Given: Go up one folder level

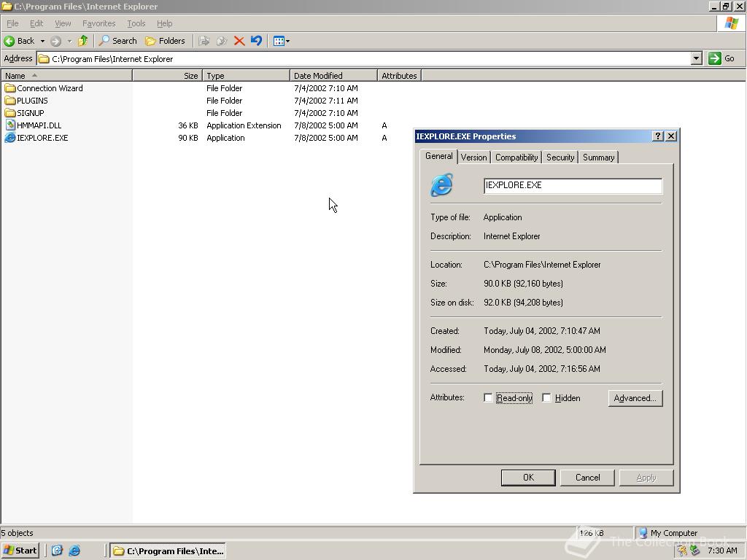Looking at the screenshot, I should pos(83,41).
